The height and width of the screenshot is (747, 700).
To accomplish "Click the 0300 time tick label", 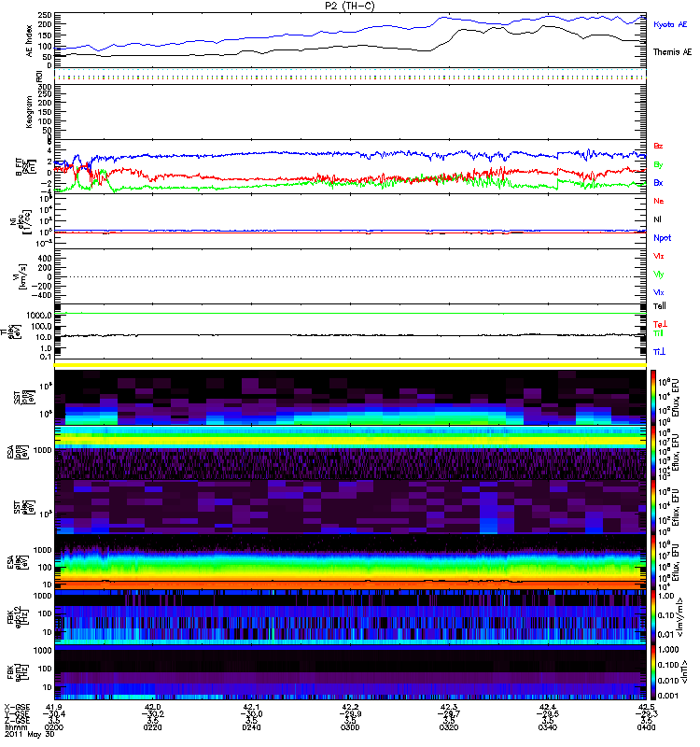I will click(350, 727).
